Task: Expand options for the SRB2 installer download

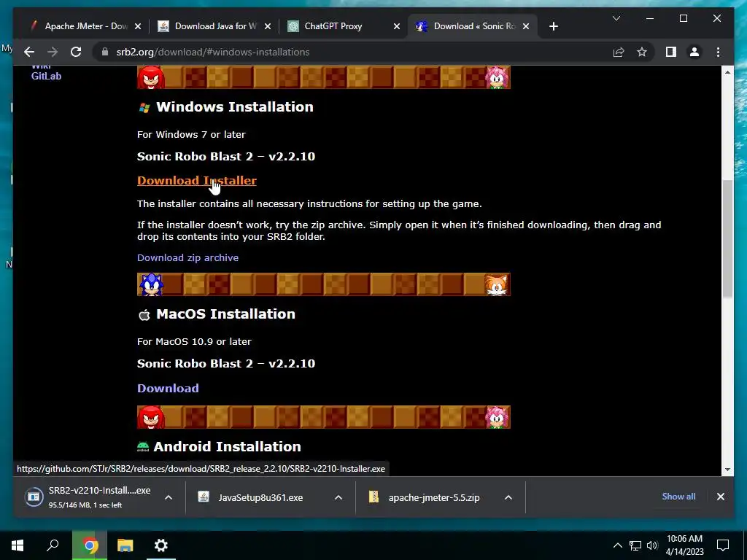Action: [x=169, y=497]
